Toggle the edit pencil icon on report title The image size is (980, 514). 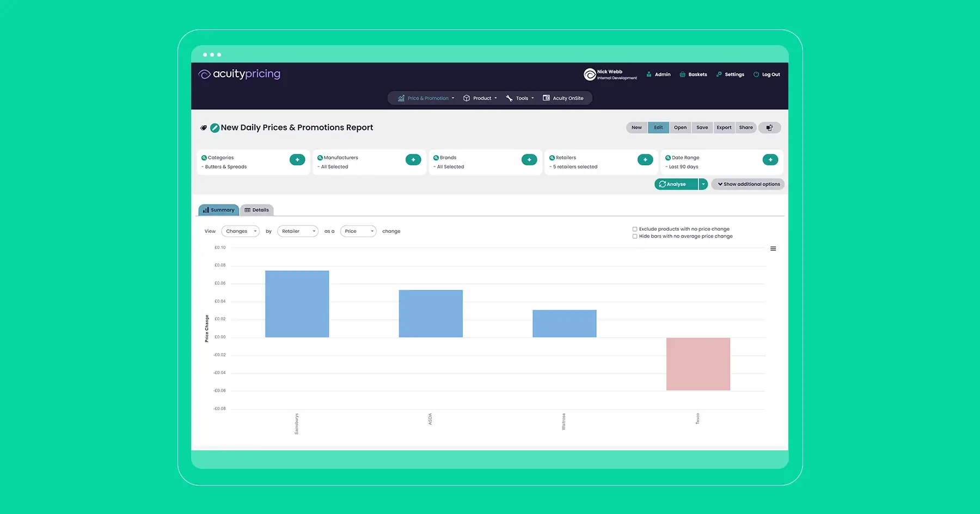215,128
